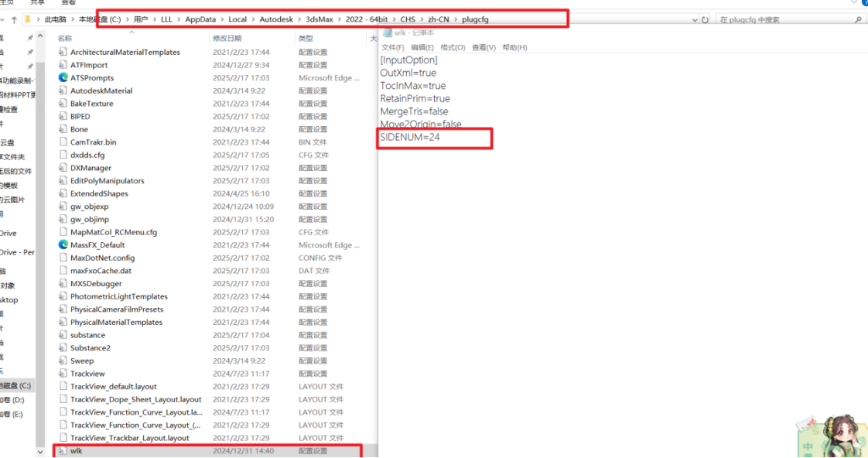Select the PhysicalCameraFilmPresets file name
The image size is (868, 458).
pyautogui.click(x=117, y=309)
